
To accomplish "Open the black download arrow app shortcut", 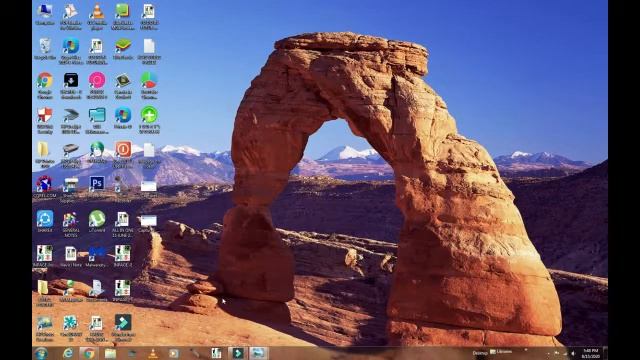I will coord(71,86).
